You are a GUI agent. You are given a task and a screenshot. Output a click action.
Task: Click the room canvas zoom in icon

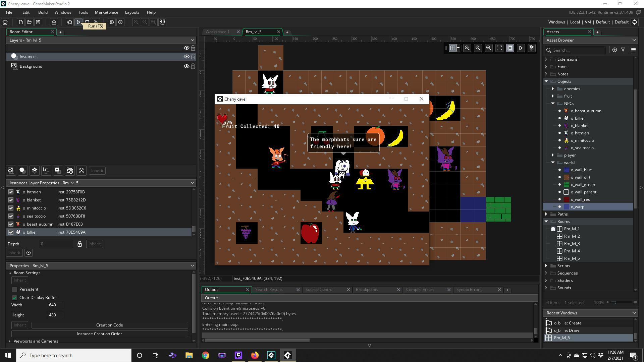(x=489, y=48)
